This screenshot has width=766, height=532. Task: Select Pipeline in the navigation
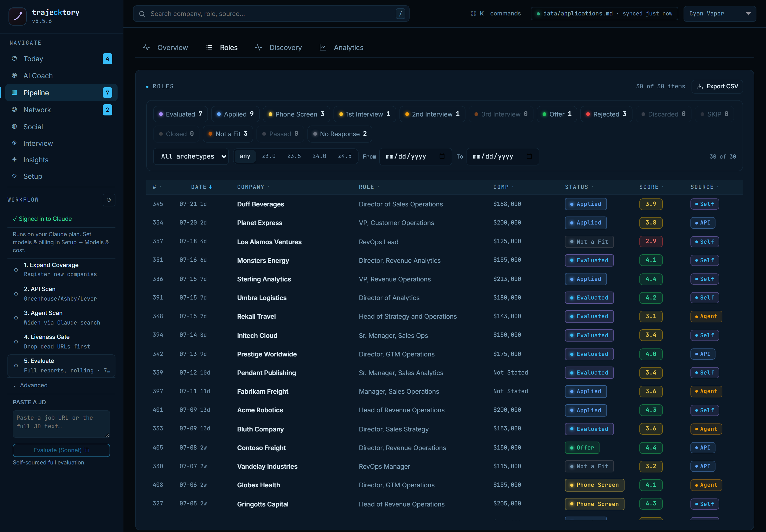(x=61, y=93)
